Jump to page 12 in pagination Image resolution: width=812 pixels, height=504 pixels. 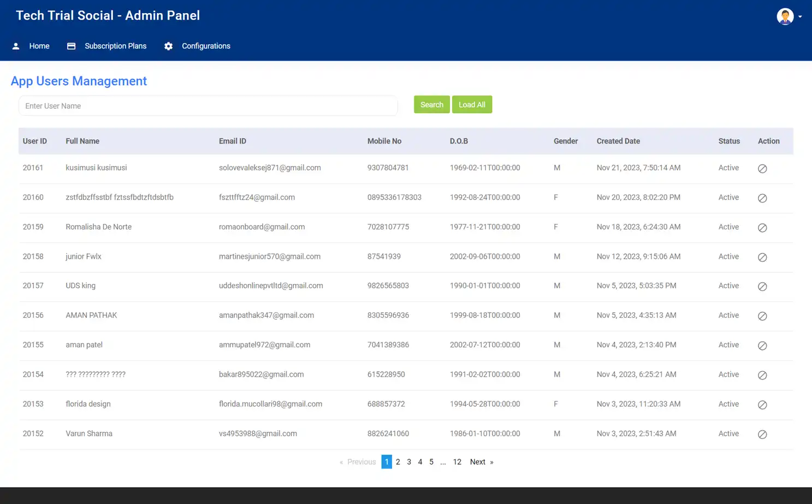point(457,461)
